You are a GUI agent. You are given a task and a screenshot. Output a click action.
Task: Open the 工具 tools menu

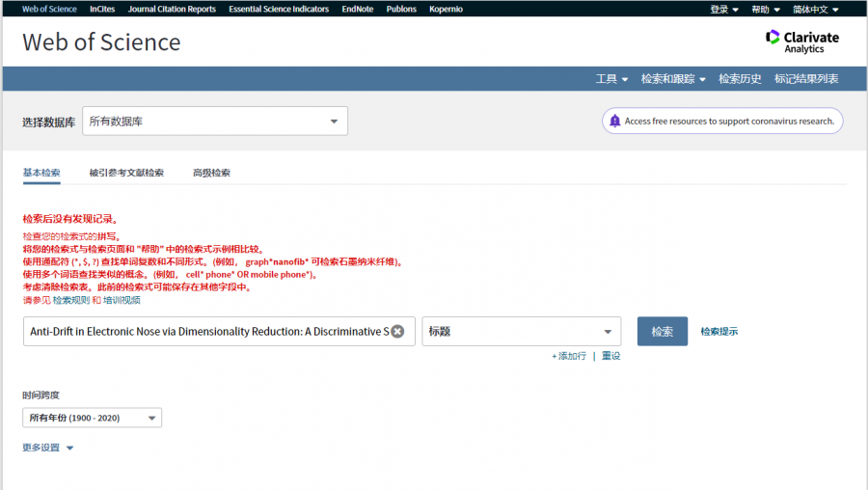click(x=611, y=79)
